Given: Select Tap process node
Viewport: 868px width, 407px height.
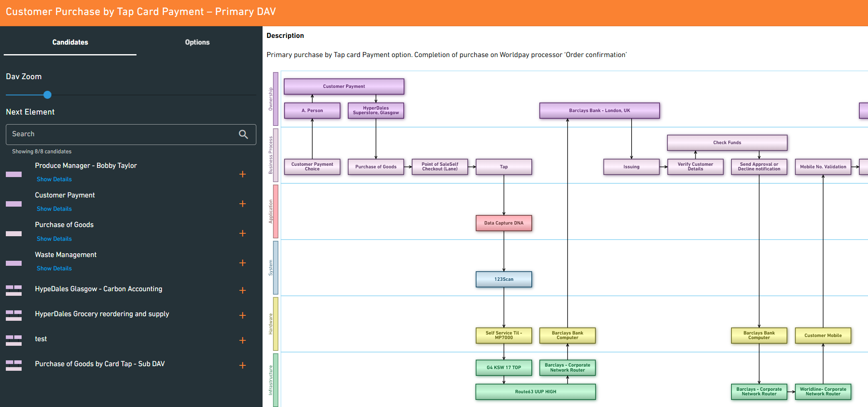Looking at the screenshot, I should tap(504, 167).
